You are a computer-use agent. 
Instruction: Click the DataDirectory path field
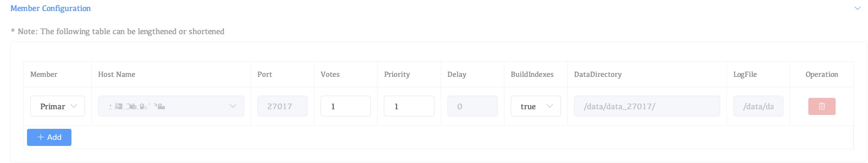[x=647, y=106]
